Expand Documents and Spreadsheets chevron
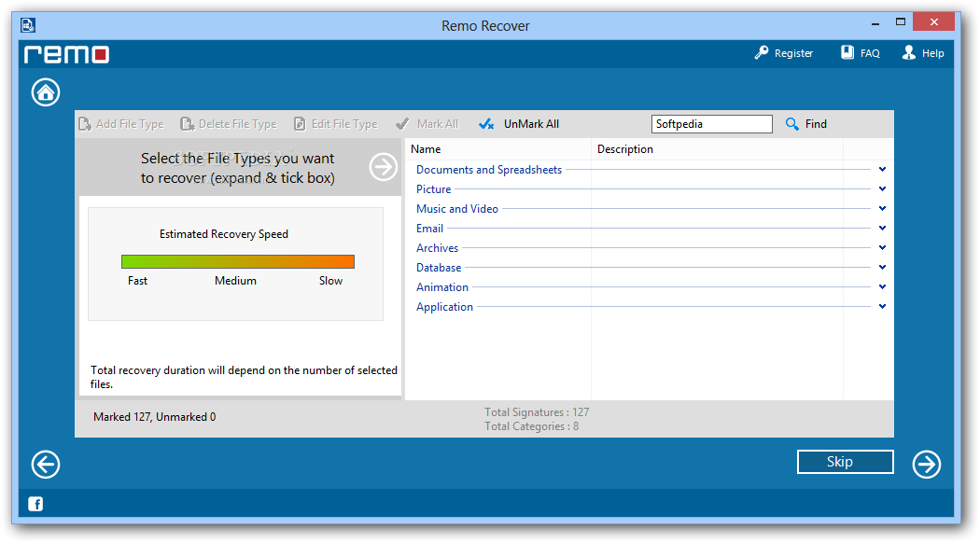Viewport: 980px width, 543px height. [x=882, y=169]
